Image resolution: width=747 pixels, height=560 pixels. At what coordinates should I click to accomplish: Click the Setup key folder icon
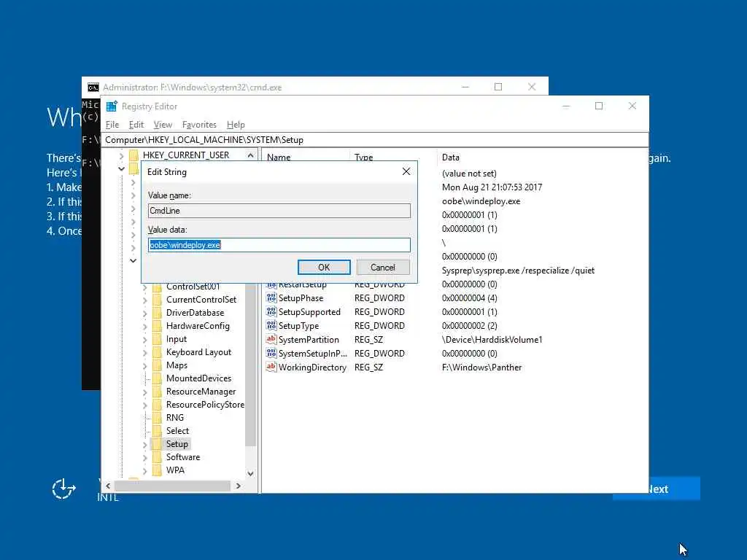pos(158,444)
